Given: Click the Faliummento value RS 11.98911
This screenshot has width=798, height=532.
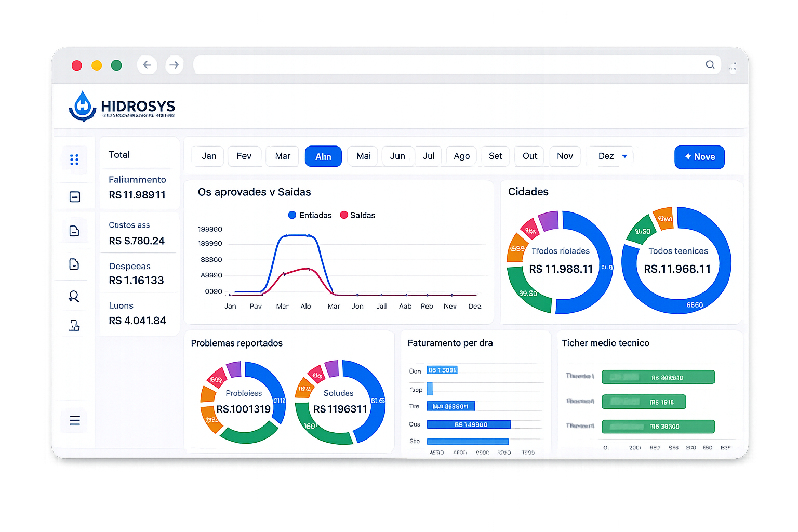Looking at the screenshot, I should 137,195.
